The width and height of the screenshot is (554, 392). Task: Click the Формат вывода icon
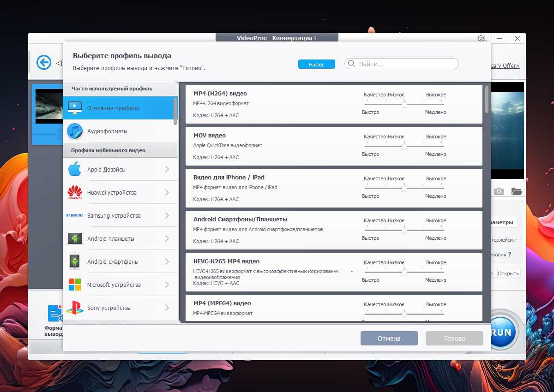[55, 314]
